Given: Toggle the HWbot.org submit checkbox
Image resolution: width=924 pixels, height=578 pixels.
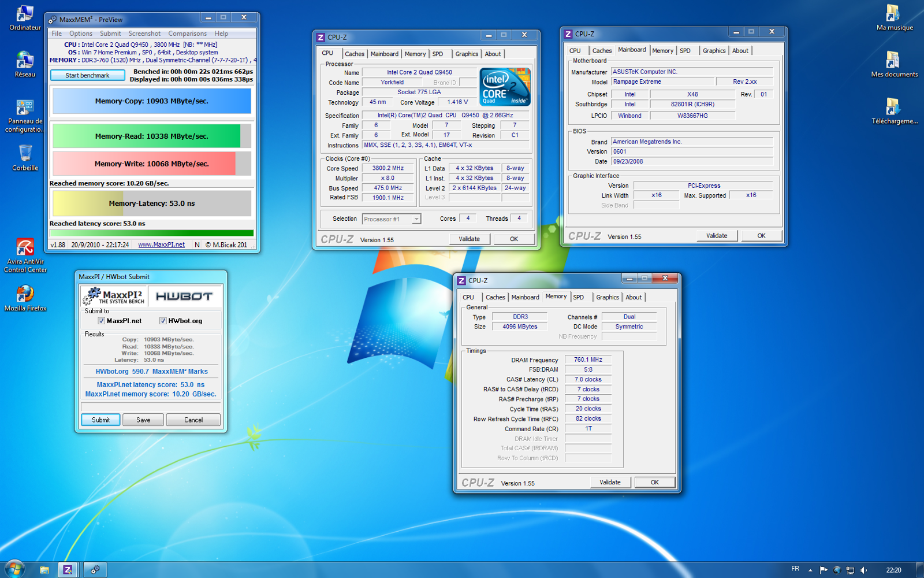Looking at the screenshot, I should coord(163,321).
